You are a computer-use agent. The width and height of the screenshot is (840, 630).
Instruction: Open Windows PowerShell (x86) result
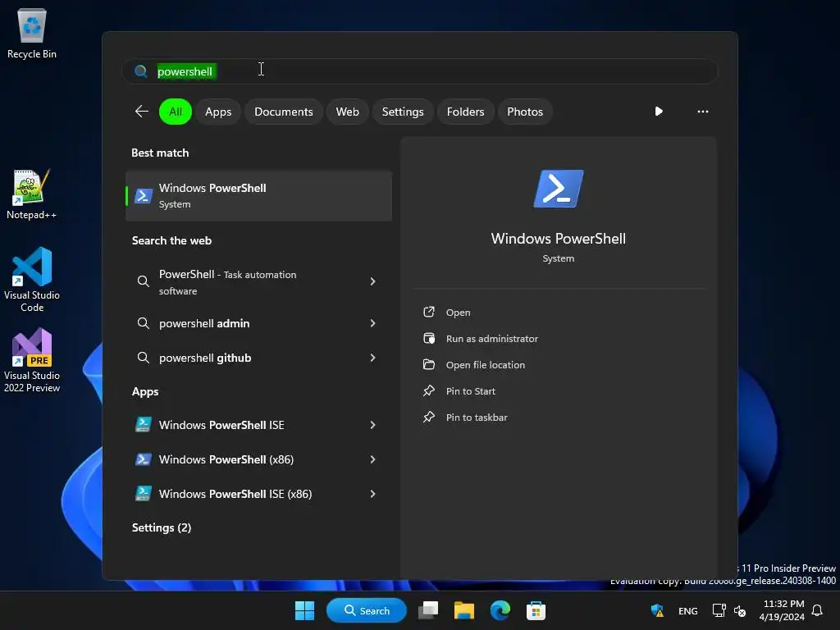click(x=258, y=459)
